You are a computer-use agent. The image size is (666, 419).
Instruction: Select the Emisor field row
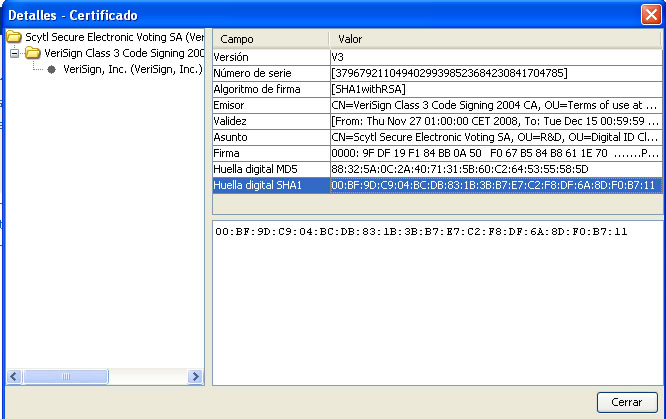point(437,105)
